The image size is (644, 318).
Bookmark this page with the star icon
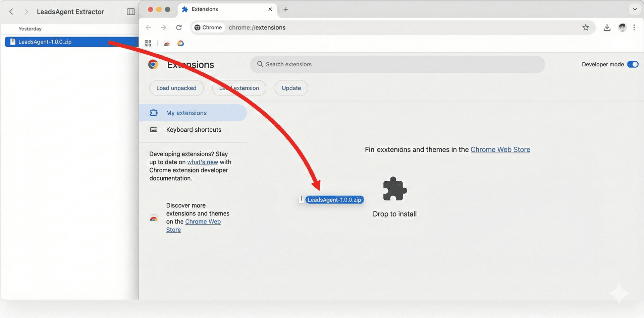(x=586, y=27)
